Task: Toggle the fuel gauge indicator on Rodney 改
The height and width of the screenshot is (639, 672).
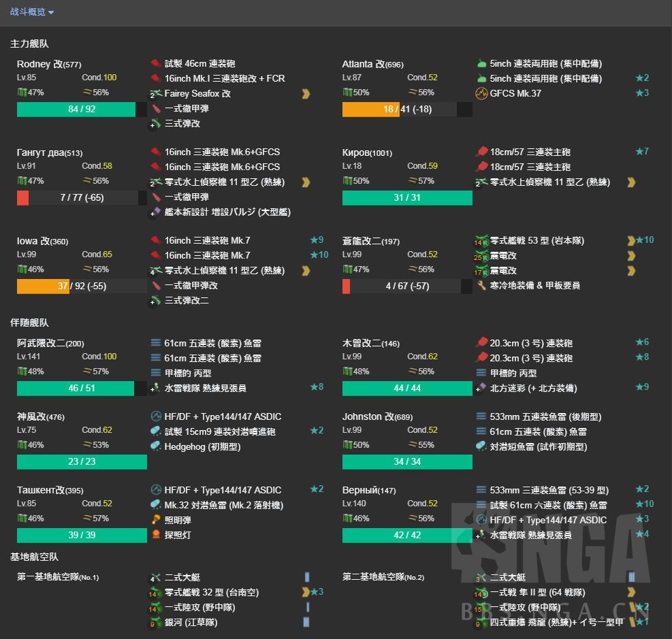Action: click(21, 92)
